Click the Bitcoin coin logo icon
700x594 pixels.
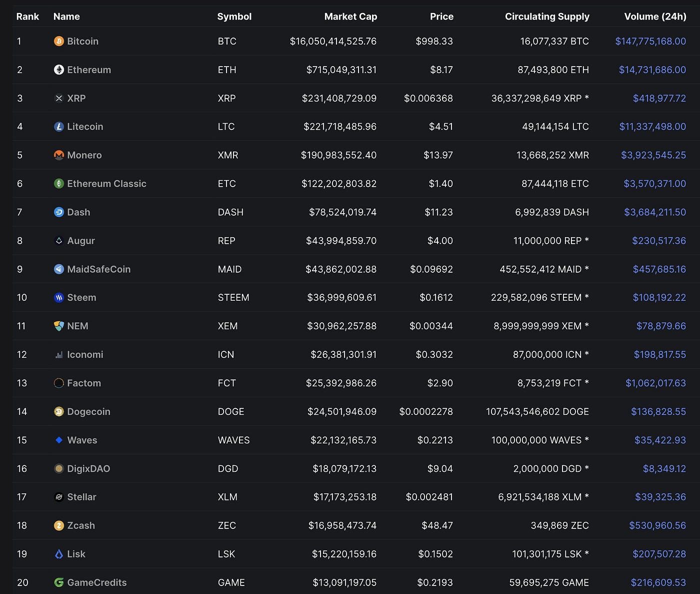click(59, 41)
